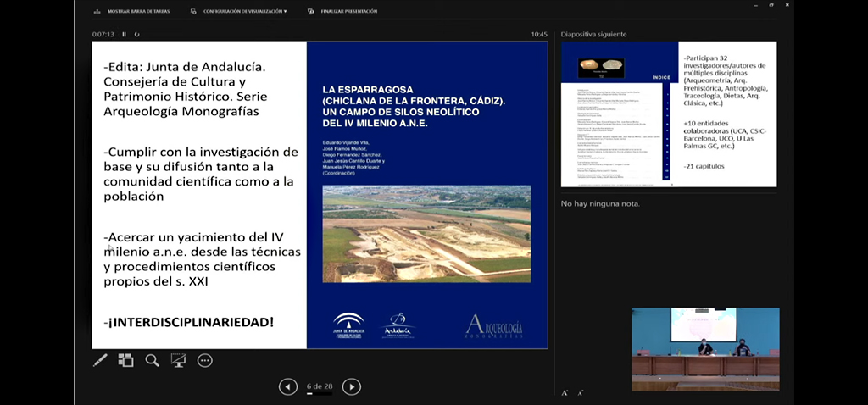Increase the notes text size
The width and height of the screenshot is (868, 405).
click(x=565, y=392)
